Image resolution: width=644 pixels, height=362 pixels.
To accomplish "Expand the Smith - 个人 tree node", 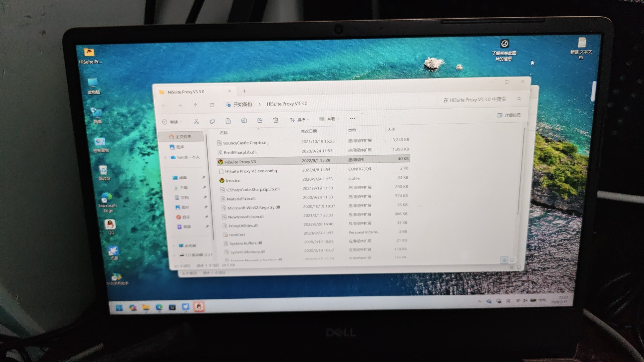I will tap(165, 158).
